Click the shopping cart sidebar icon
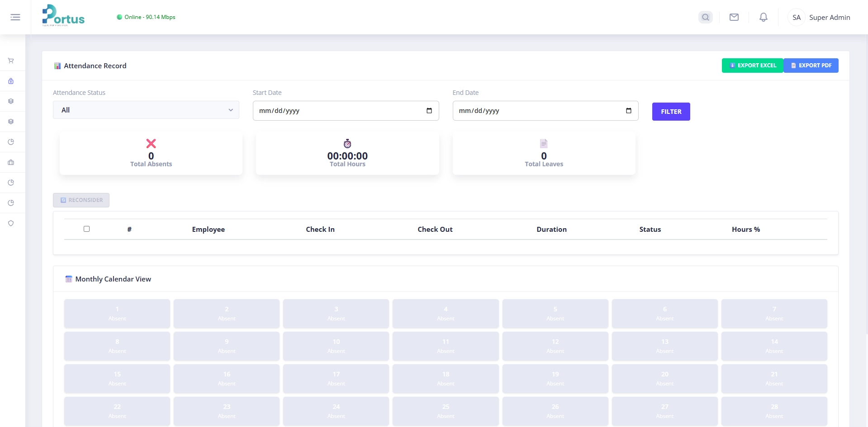 (11, 61)
